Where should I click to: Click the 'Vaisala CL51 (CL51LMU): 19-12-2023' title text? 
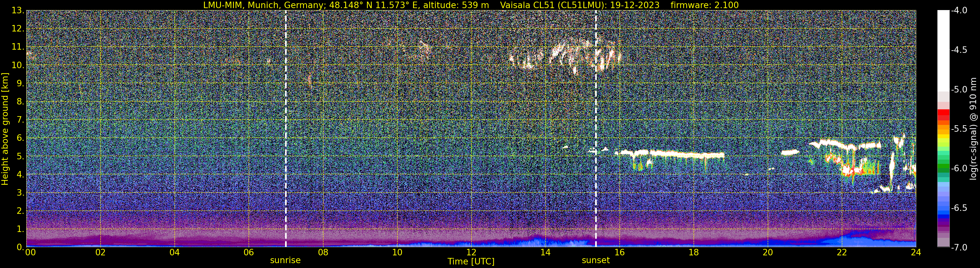(580, 5)
